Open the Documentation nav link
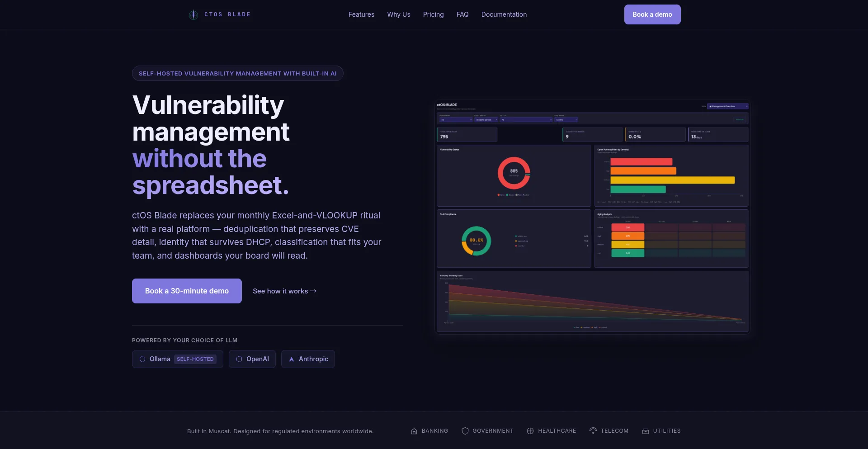The height and width of the screenshot is (449, 868). coord(504,14)
